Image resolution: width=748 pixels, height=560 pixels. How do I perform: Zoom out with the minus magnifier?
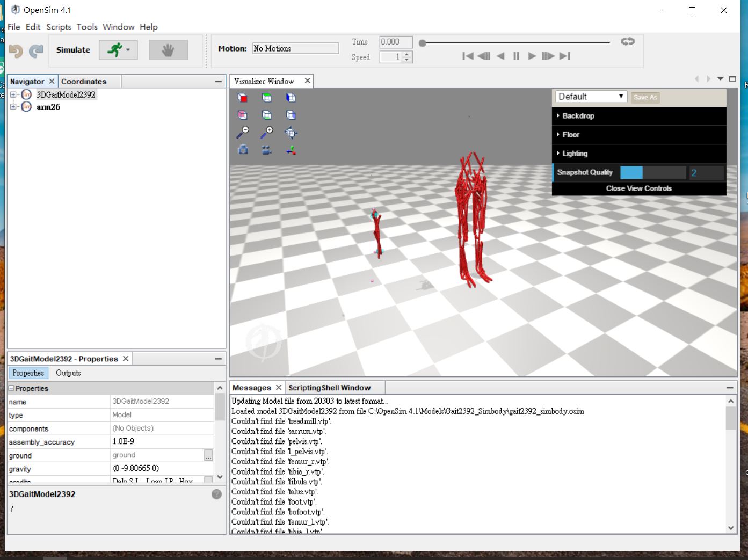(243, 132)
